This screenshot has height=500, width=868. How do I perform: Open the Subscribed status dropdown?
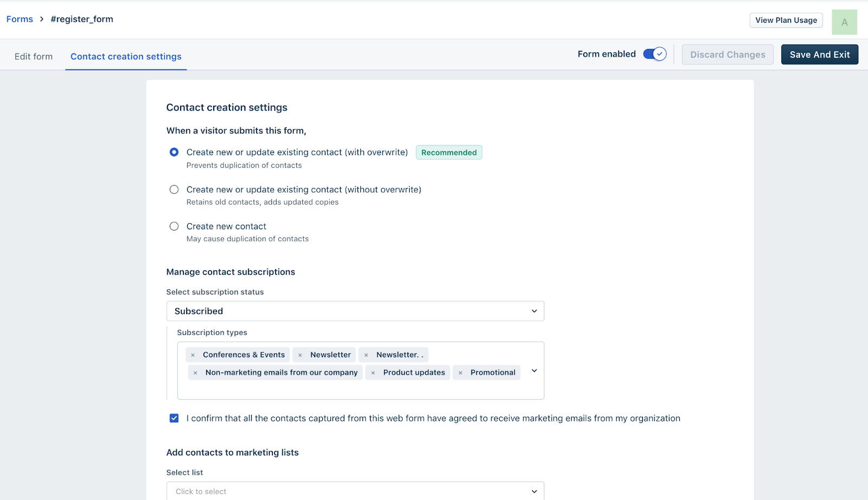[x=355, y=311]
